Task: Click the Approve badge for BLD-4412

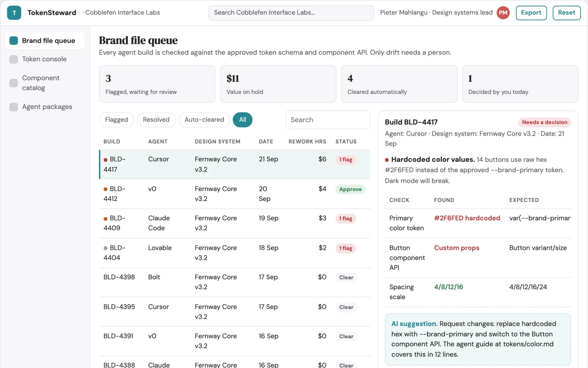Action: point(350,190)
